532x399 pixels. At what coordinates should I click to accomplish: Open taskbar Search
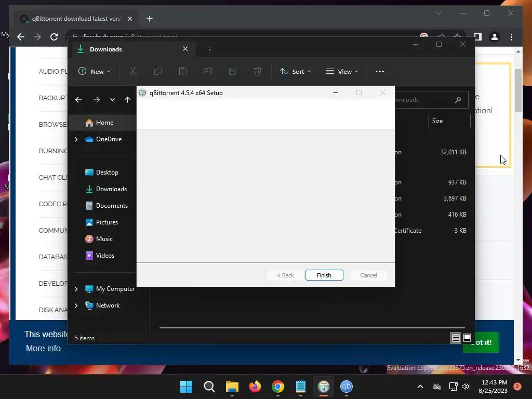point(209,387)
